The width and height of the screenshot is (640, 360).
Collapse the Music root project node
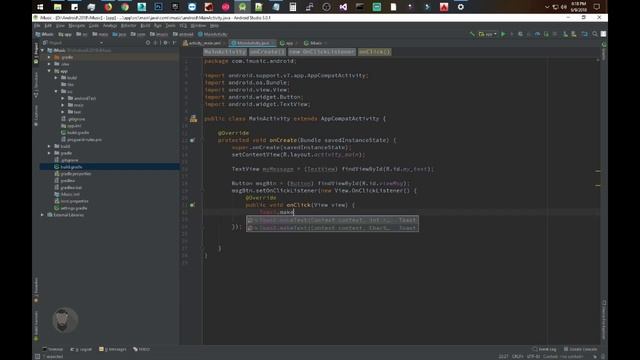tap(42, 50)
